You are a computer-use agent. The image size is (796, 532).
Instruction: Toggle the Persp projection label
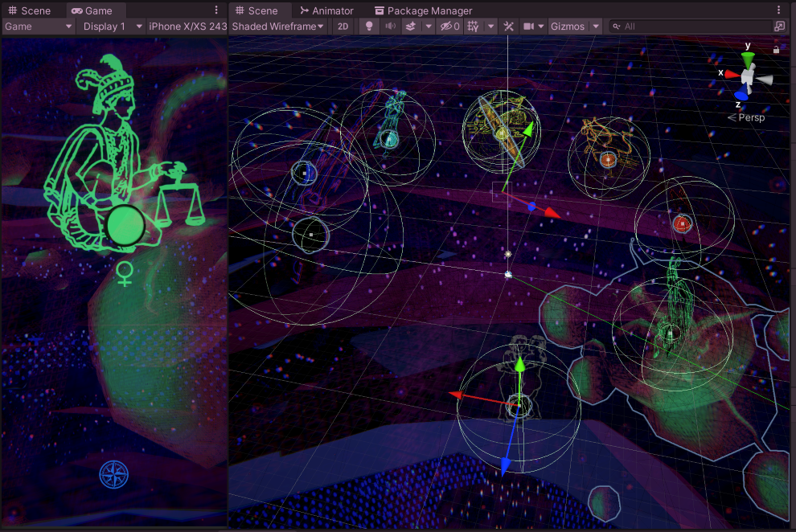click(x=746, y=117)
